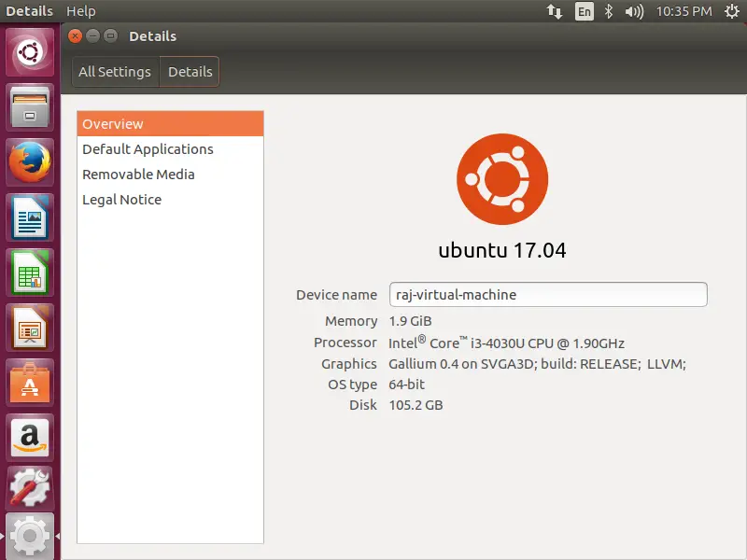Open LibreOffice Writer from the launcher

click(x=30, y=217)
